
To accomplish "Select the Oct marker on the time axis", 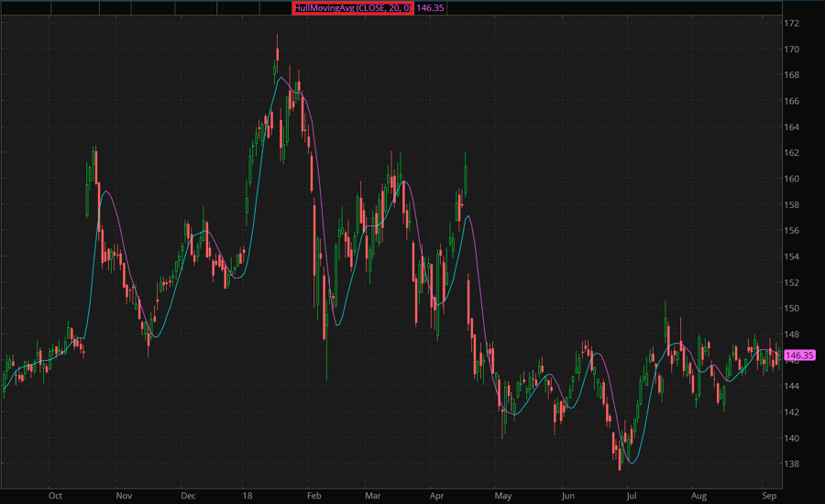I will point(55,496).
